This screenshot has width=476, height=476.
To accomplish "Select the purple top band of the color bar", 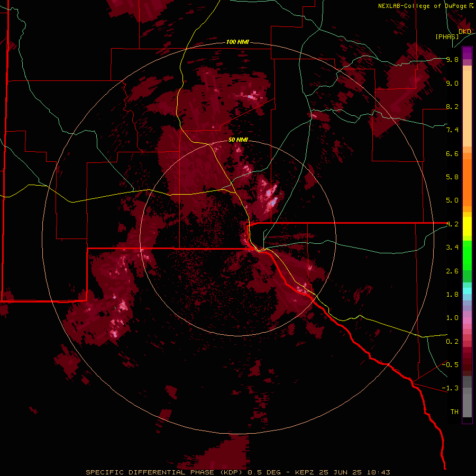I will point(467,53).
